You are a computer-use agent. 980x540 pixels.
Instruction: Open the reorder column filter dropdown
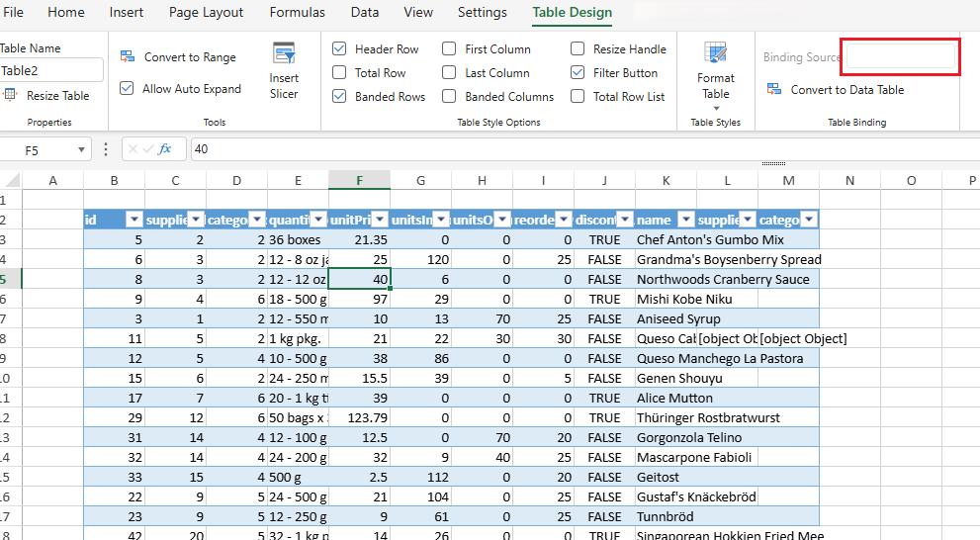(563, 220)
